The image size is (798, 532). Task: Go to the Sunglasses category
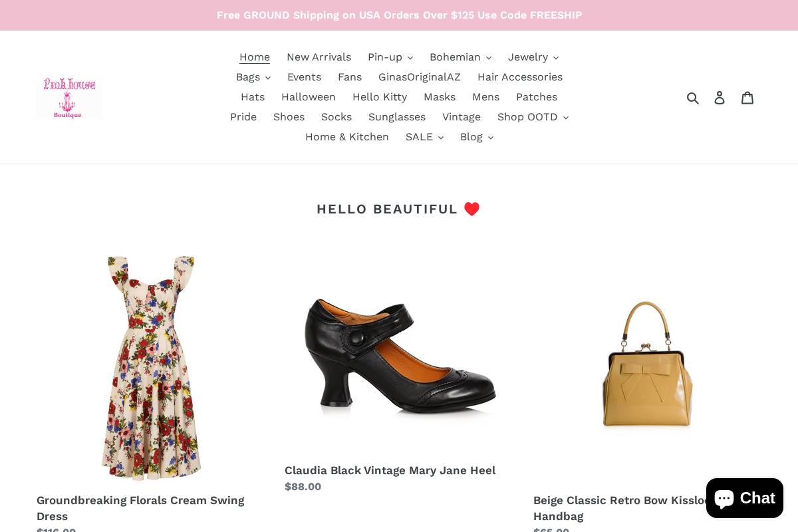tap(397, 117)
